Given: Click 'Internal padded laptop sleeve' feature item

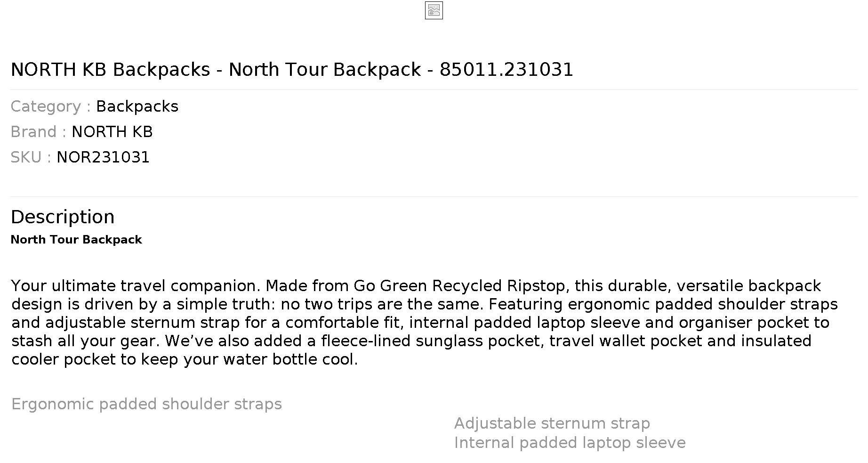Looking at the screenshot, I should 570,443.
